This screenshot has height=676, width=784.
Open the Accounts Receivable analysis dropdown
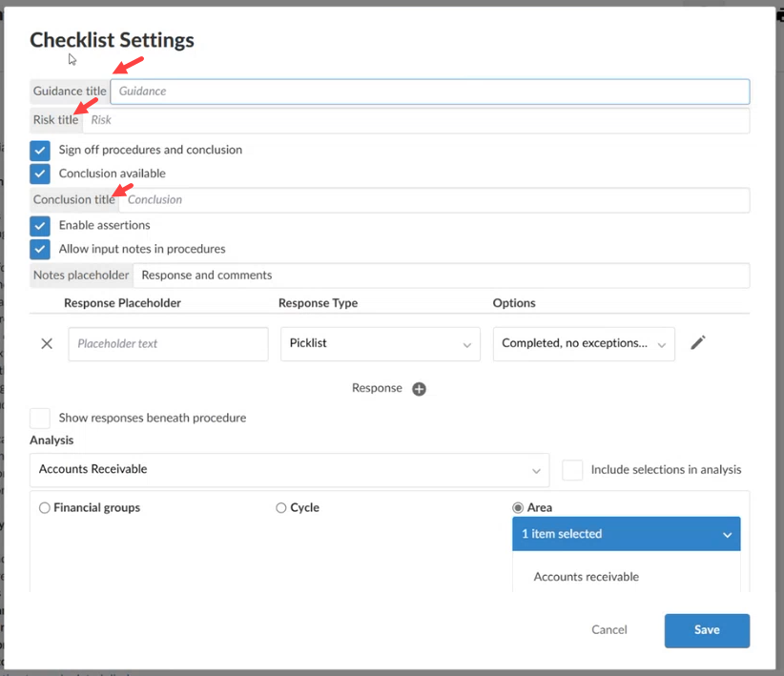pos(289,469)
